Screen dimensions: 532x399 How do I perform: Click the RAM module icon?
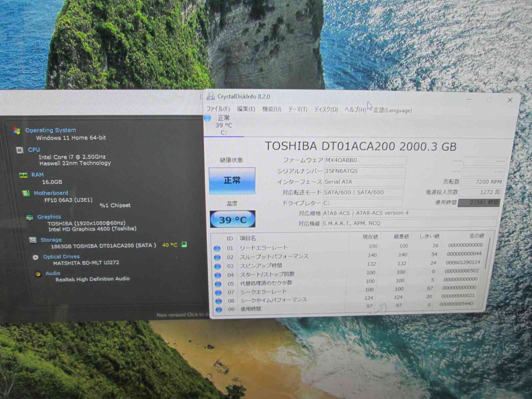click(23, 175)
